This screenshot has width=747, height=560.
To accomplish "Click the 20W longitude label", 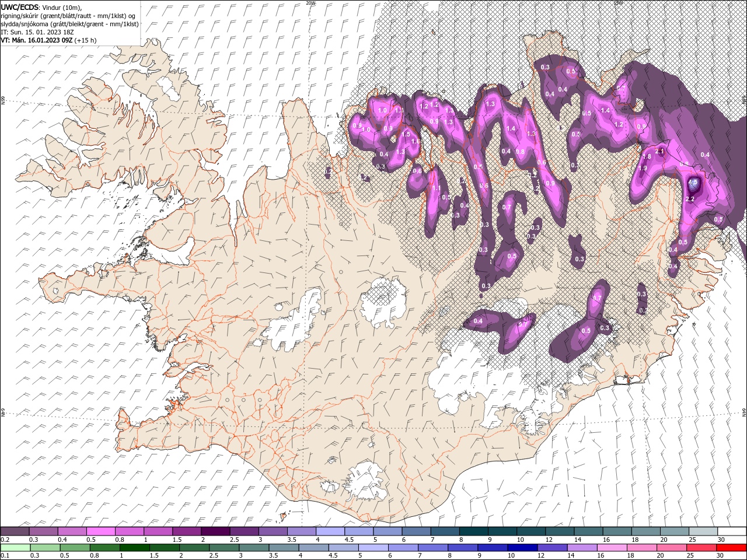I will [x=310, y=3].
